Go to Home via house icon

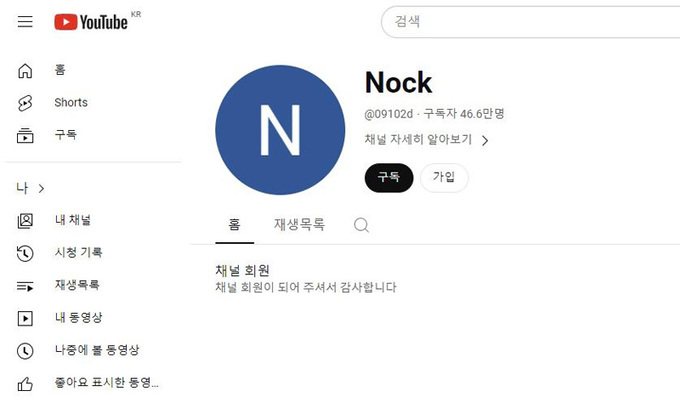[x=25, y=70]
